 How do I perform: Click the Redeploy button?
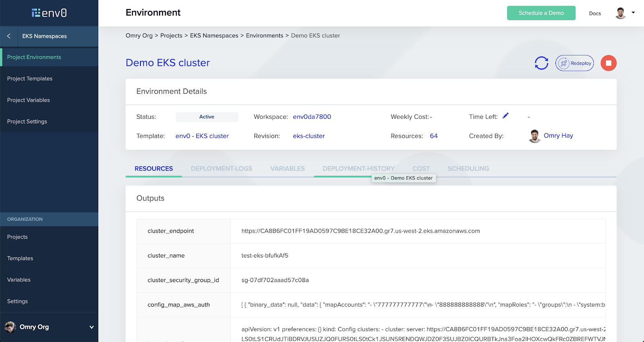coord(574,63)
